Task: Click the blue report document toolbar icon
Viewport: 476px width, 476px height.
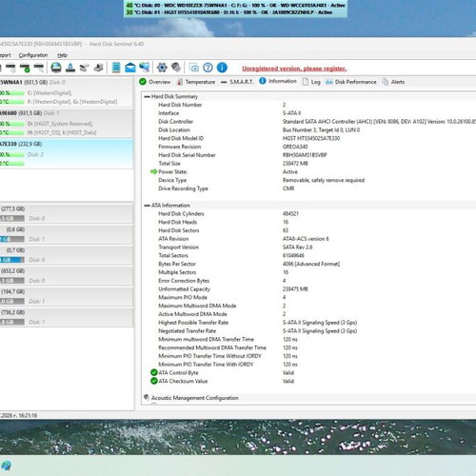Action: click(x=116, y=68)
